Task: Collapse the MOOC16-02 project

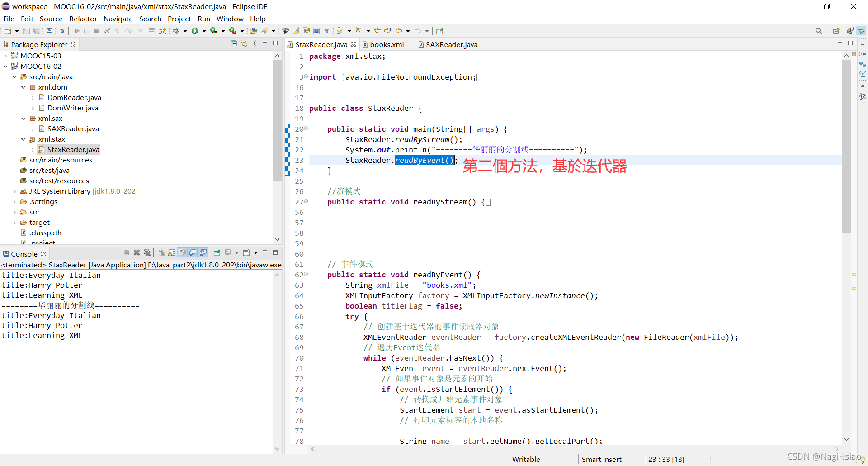Action: (x=5, y=67)
